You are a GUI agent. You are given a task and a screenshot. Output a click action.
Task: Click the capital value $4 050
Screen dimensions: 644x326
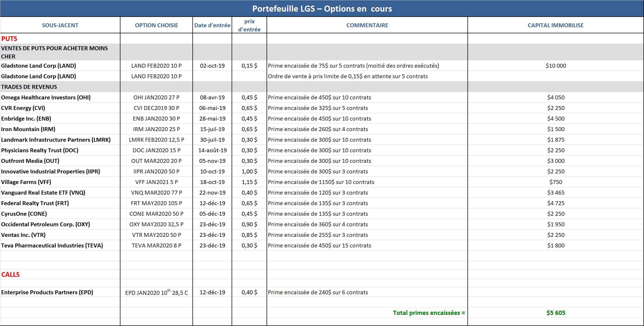(556, 97)
